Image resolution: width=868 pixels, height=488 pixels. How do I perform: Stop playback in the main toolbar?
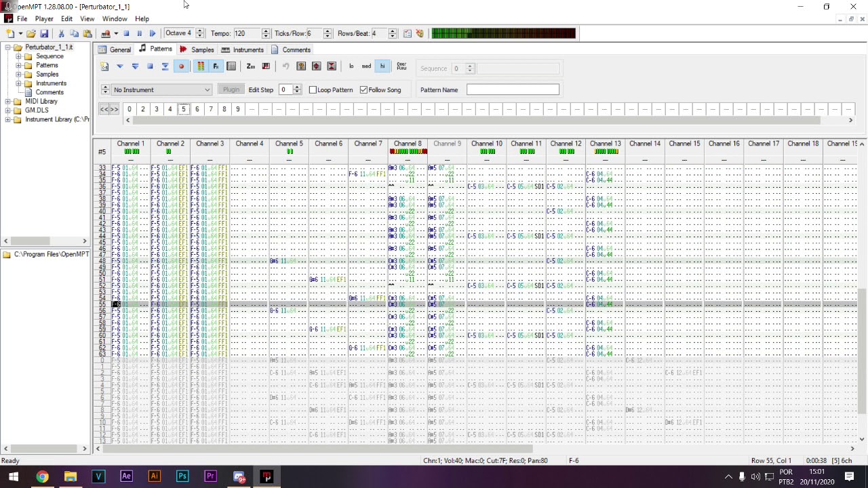[126, 33]
